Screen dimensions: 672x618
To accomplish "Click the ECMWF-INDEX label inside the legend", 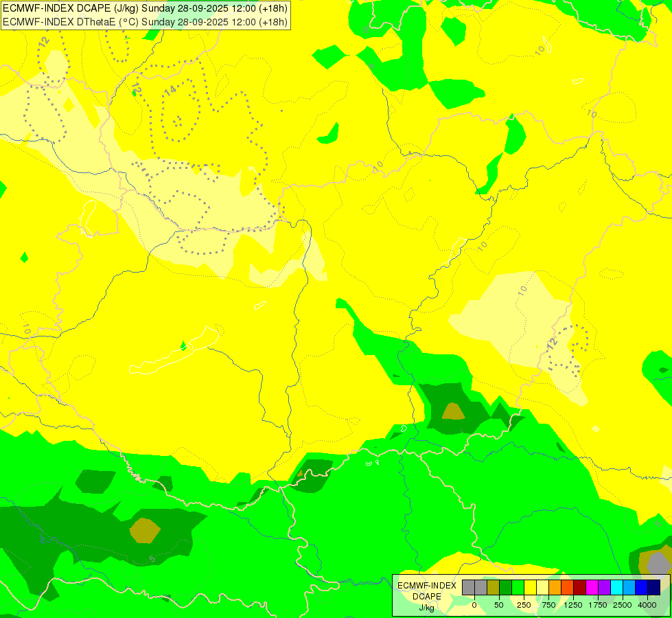I will pyautogui.click(x=427, y=586).
